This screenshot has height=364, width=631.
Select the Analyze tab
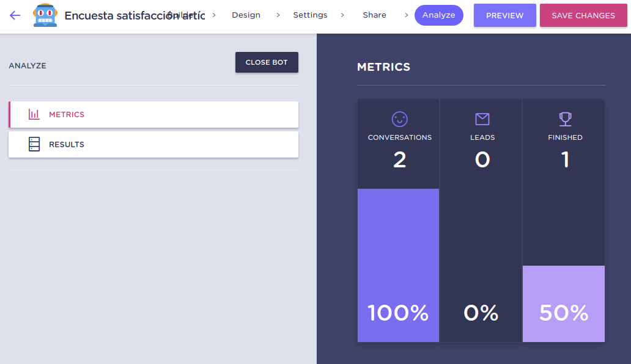(438, 15)
